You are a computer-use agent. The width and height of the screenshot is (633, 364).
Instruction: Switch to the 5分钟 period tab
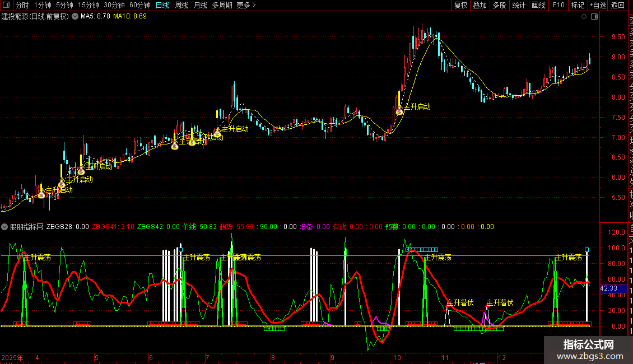pos(64,5)
